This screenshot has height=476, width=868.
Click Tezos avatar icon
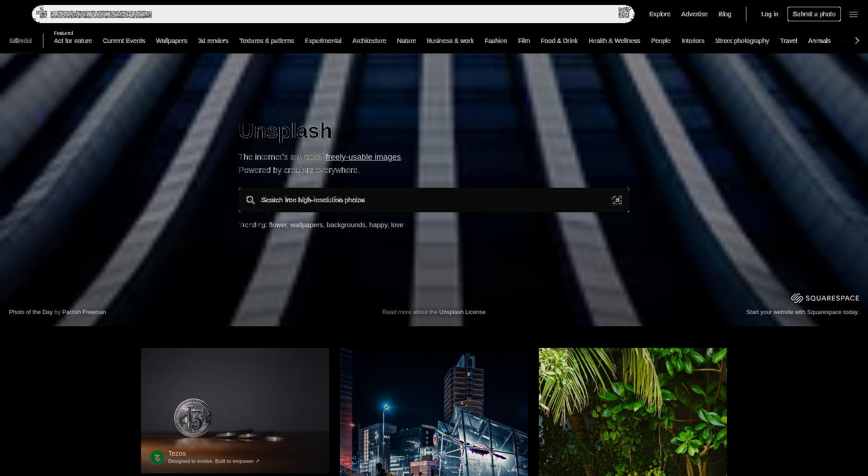157,457
